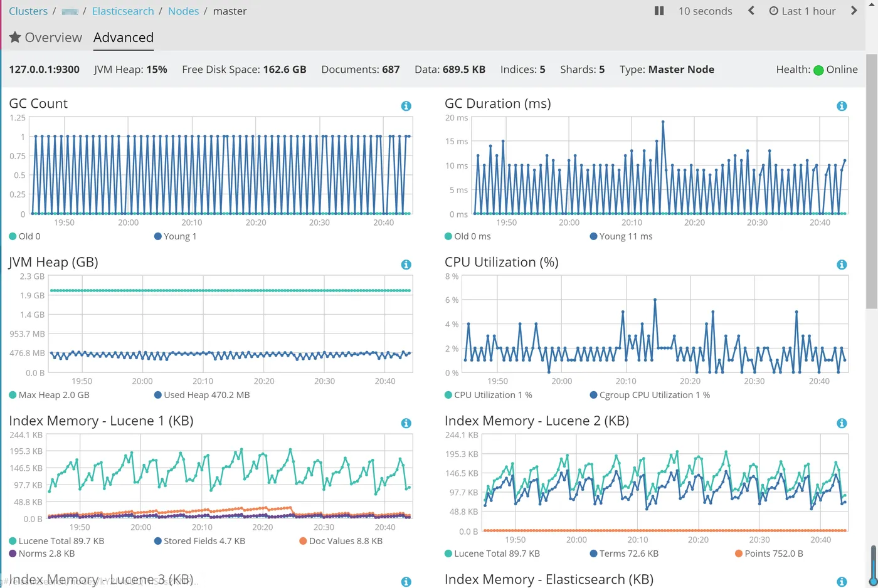Click Documents: 687 status entry
Image resolution: width=878 pixels, height=588 pixels.
pyautogui.click(x=361, y=70)
